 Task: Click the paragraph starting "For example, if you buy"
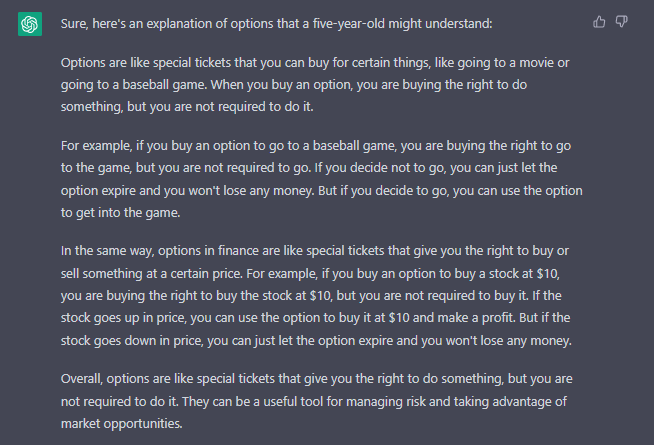pyautogui.click(x=322, y=179)
